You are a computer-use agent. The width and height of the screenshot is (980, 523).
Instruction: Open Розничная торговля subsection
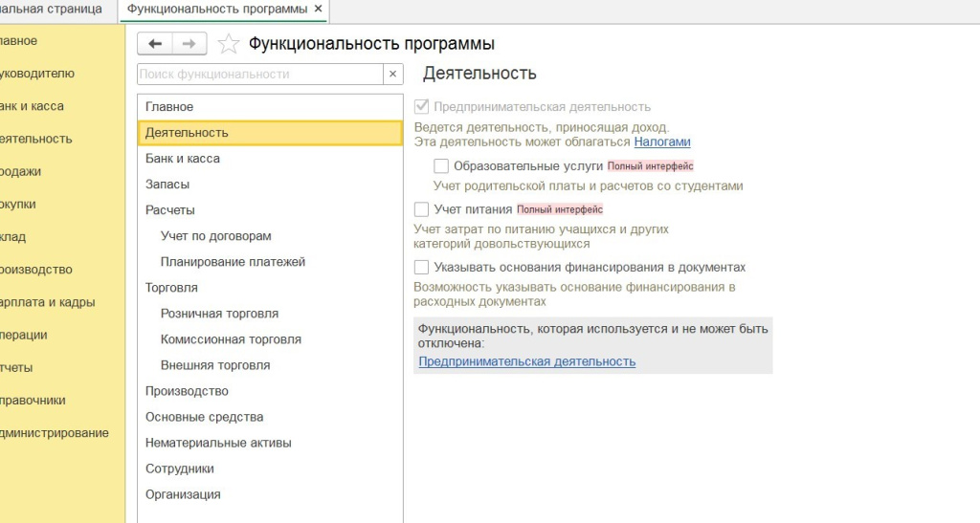click(x=220, y=314)
